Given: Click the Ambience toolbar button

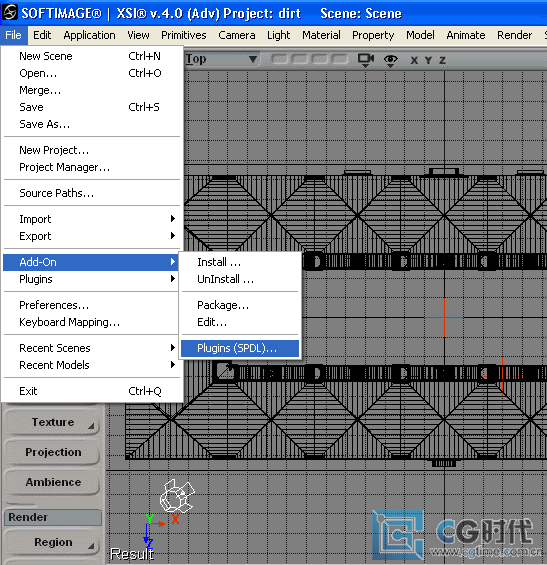Looking at the screenshot, I should 53,482.
